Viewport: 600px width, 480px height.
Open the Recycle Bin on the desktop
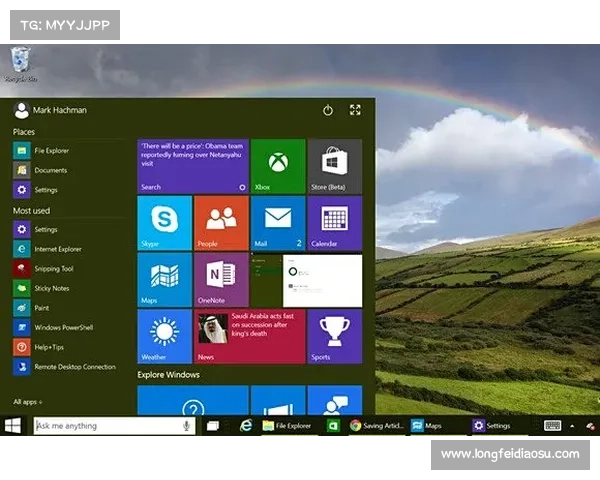point(20,63)
